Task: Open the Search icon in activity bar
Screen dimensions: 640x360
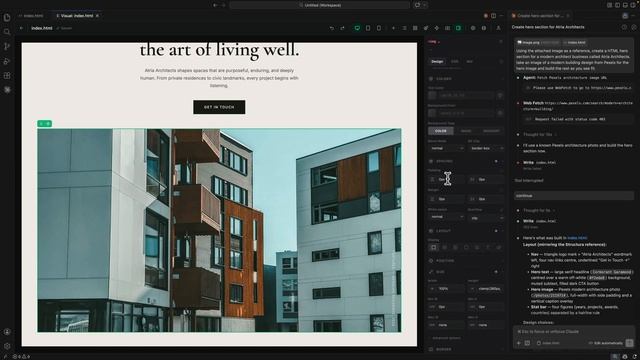Action: click(7, 32)
